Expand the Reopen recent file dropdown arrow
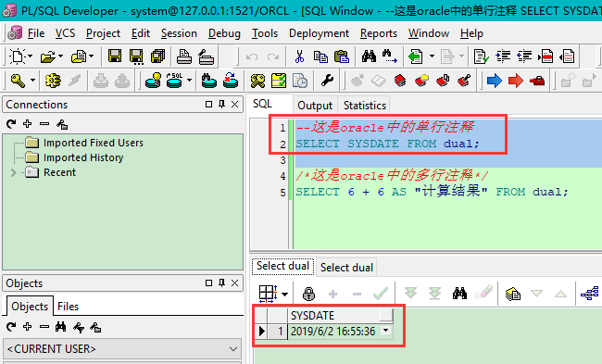Viewport: 602px width, 364px height. pyautogui.click(x=92, y=56)
